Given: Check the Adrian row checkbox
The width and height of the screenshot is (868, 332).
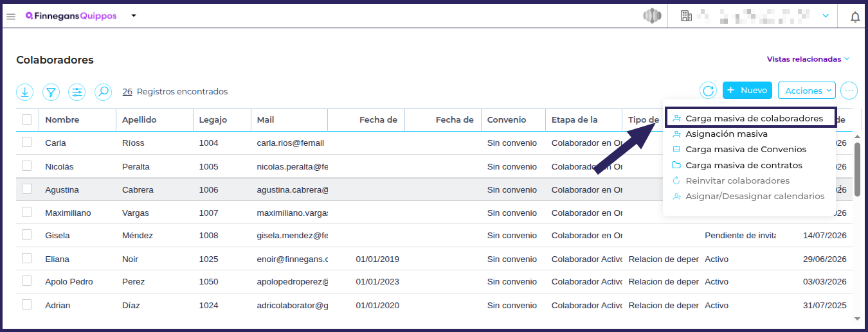Looking at the screenshot, I should click(x=27, y=304).
